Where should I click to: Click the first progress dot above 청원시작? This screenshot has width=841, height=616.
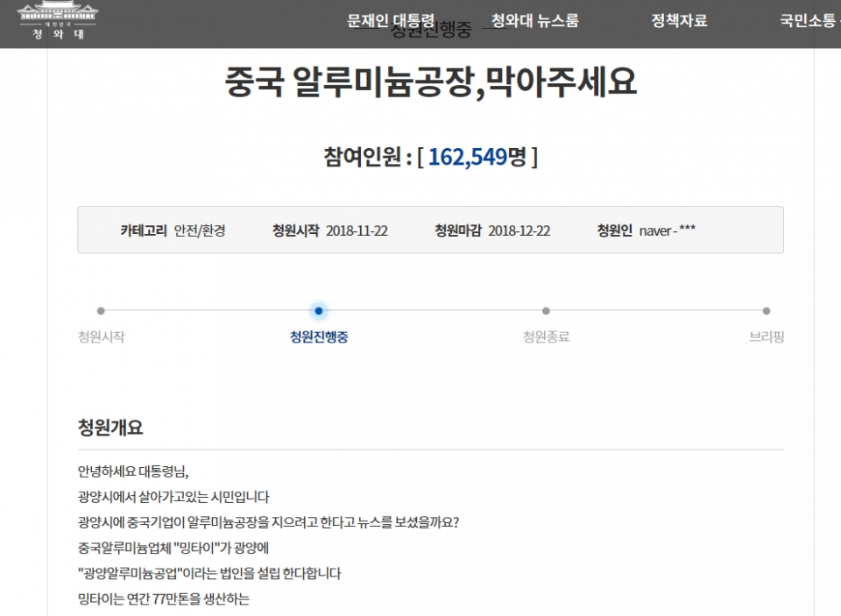pyautogui.click(x=101, y=310)
